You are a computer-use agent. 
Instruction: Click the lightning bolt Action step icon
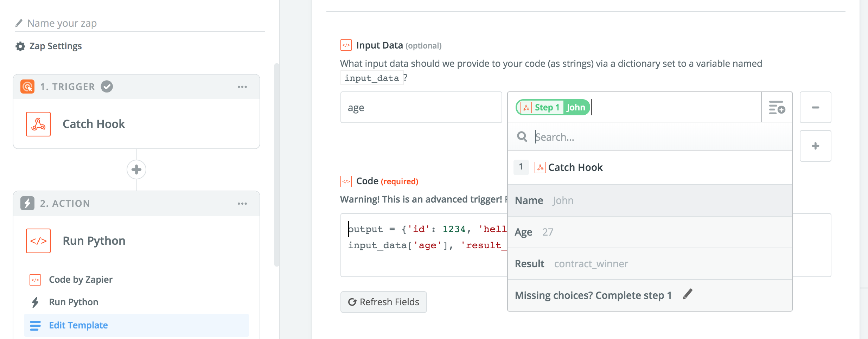(27, 203)
